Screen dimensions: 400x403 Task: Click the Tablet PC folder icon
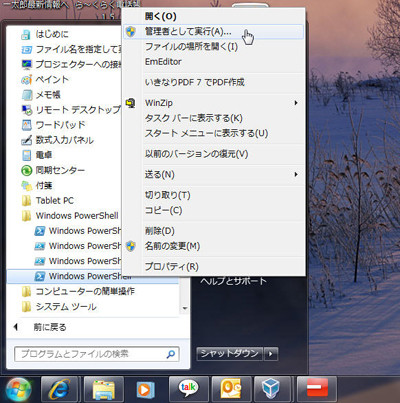click(x=26, y=201)
